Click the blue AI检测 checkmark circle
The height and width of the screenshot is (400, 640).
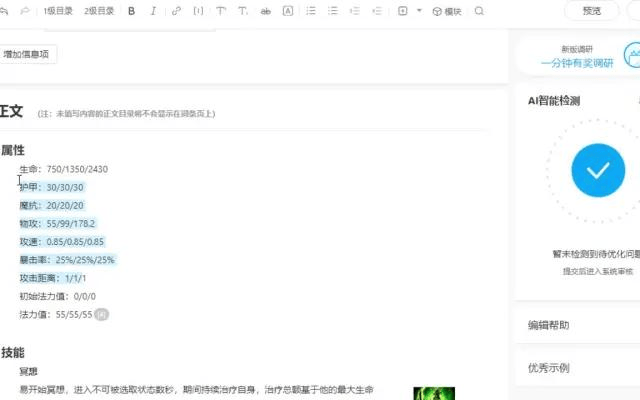(x=598, y=169)
